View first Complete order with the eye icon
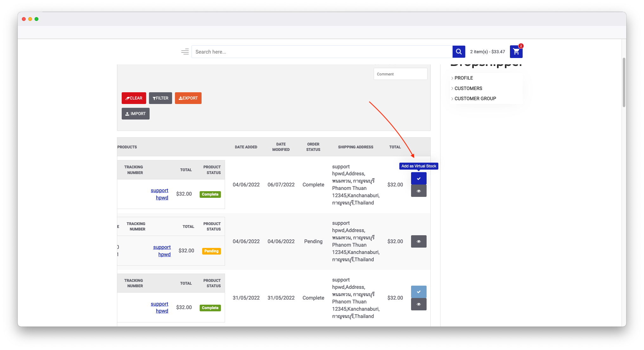This screenshot has width=644, height=350. pyautogui.click(x=419, y=191)
